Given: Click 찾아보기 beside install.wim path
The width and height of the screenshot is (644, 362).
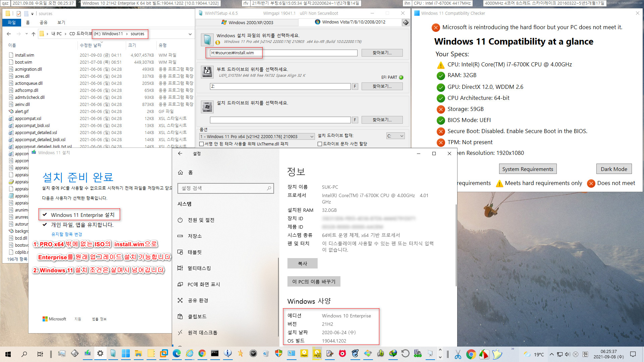Looking at the screenshot, I should point(382,53).
